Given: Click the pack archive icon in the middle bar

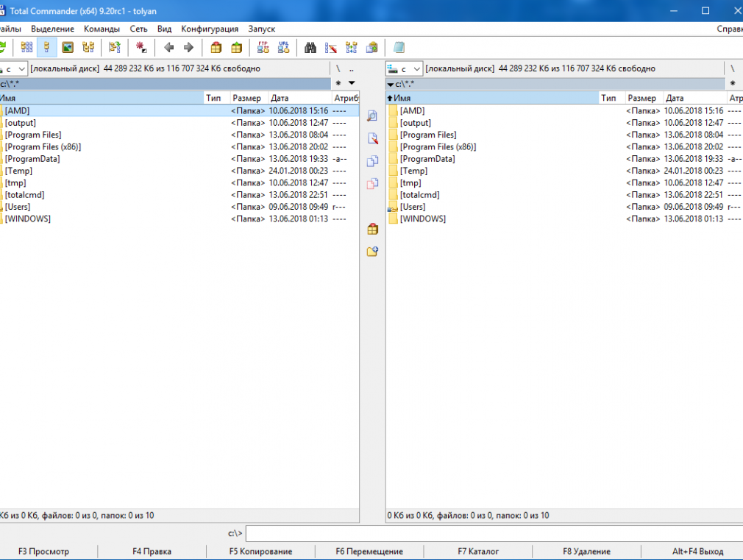Looking at the screenshot, I should click(372, 229).
